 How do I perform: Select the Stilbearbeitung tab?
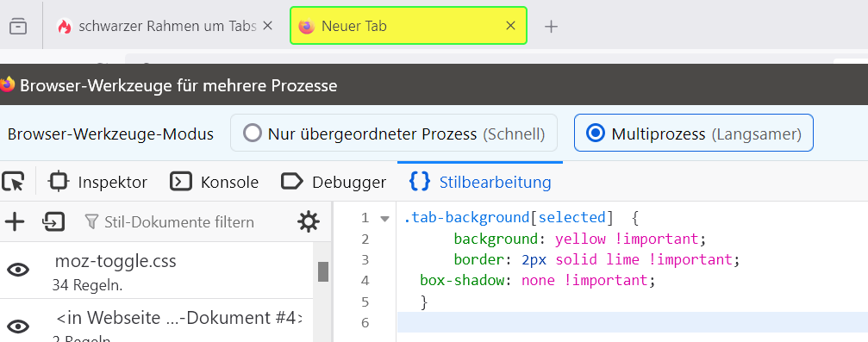coord(480,182)
